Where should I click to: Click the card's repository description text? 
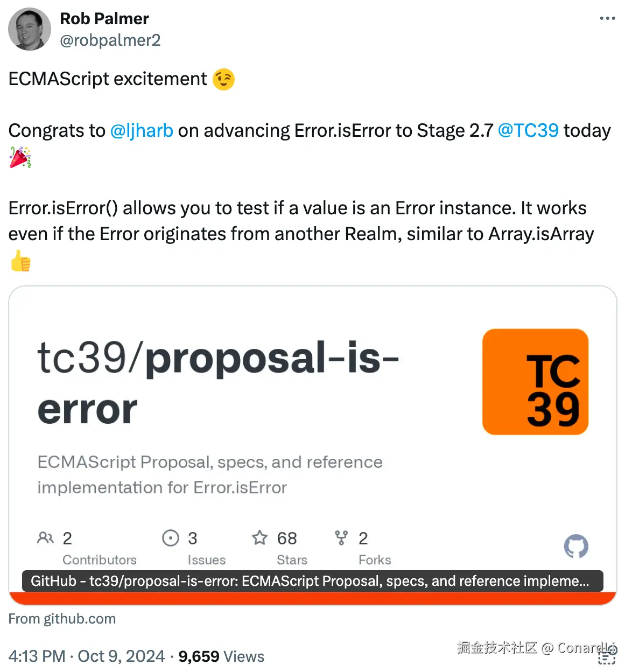pos(210,475)
